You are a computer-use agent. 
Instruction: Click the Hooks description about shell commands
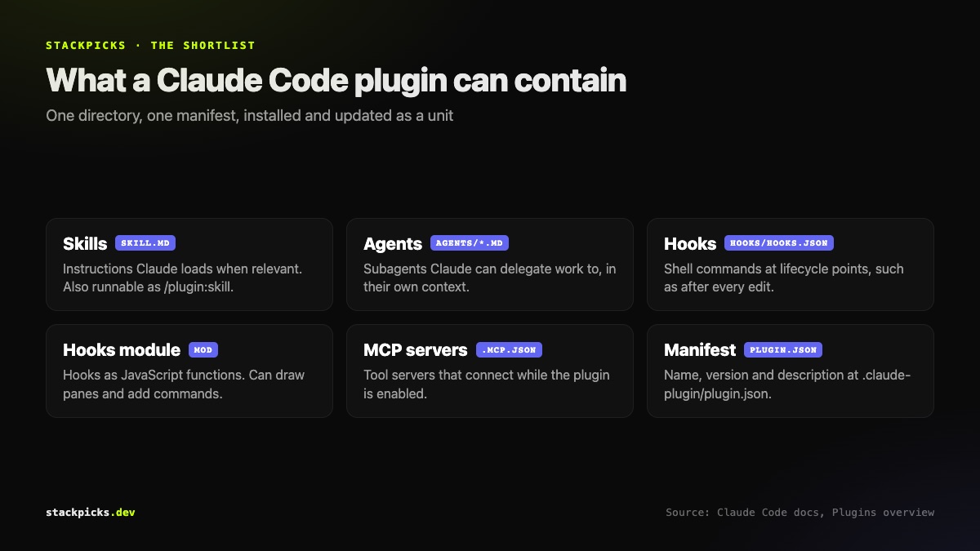[784, 278]
